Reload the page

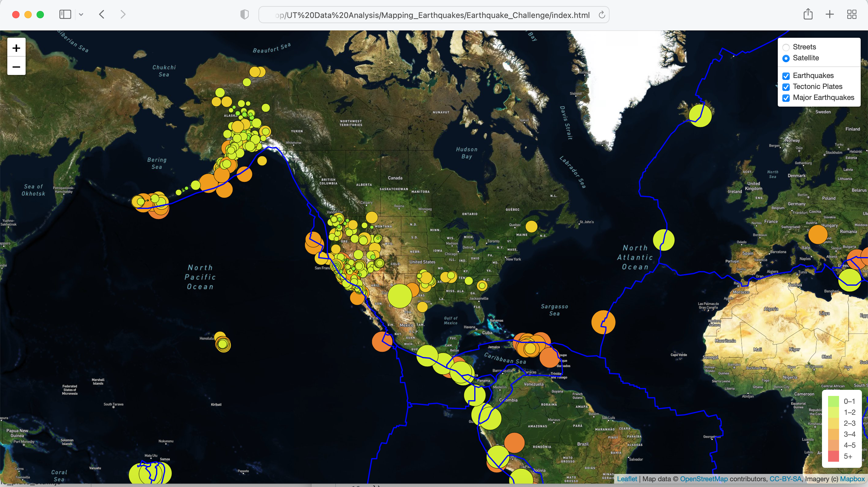tap(601, 15)
